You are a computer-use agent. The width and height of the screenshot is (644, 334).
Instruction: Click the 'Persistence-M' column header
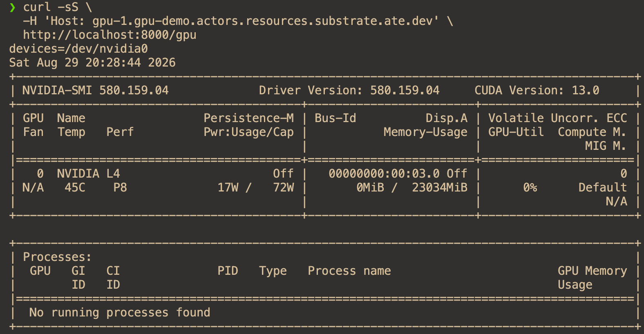click(x=248, y=118)
